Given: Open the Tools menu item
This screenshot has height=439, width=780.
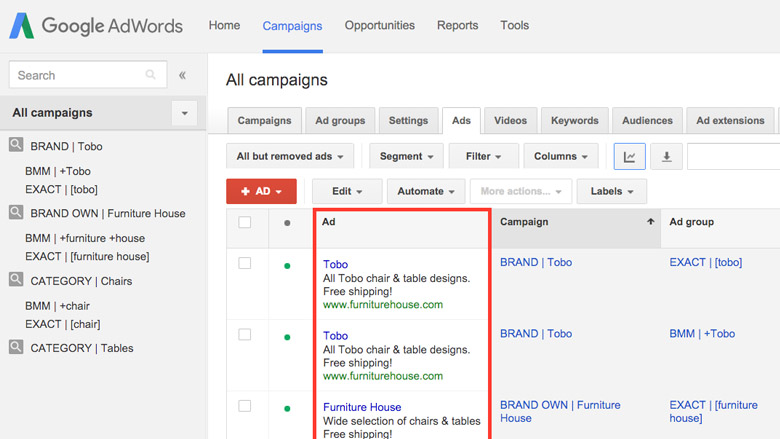Looking at the screenshot, I should point(514,25).
